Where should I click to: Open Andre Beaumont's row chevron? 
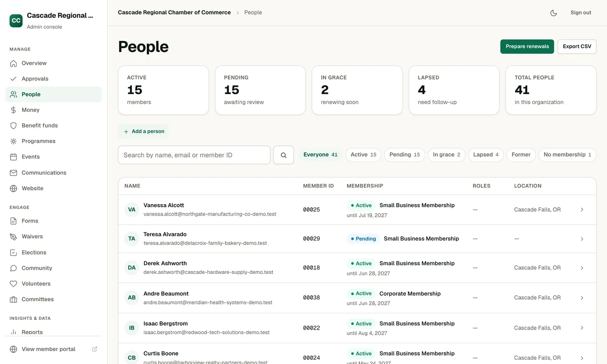click(x=582, y=298)
